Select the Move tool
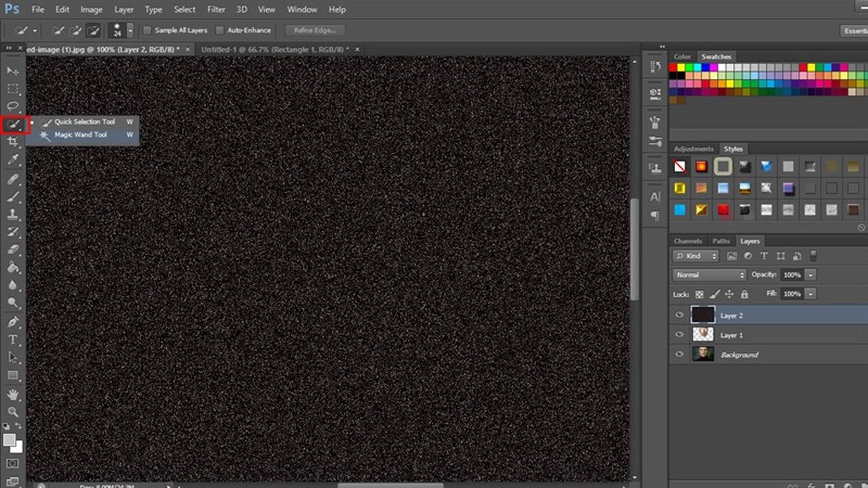Viewport: 868px width, 488px height. pos(13,71)
